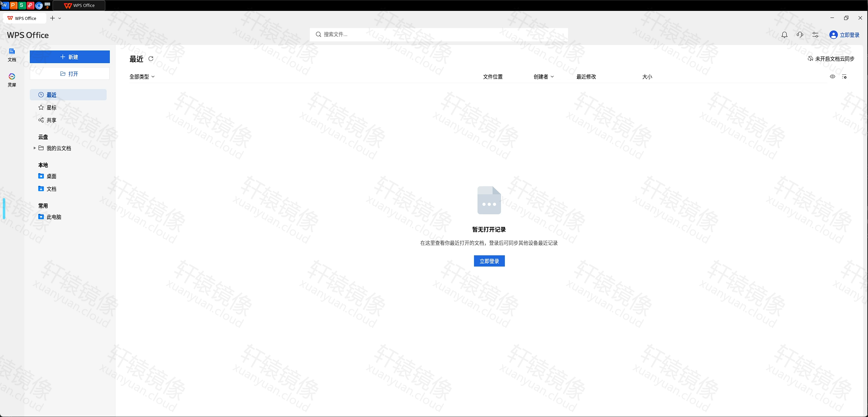Image resolution: width=868 pixels, height=417 pixels.
Task: Refresh the 最近 file list
Action: [x=151, y=59]
